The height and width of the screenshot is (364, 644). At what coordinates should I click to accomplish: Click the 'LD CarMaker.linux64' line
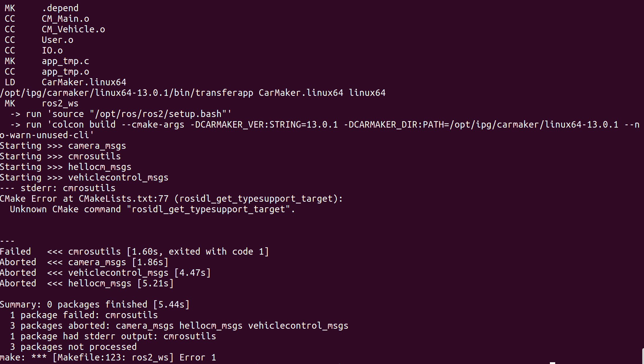pos(66,82)
